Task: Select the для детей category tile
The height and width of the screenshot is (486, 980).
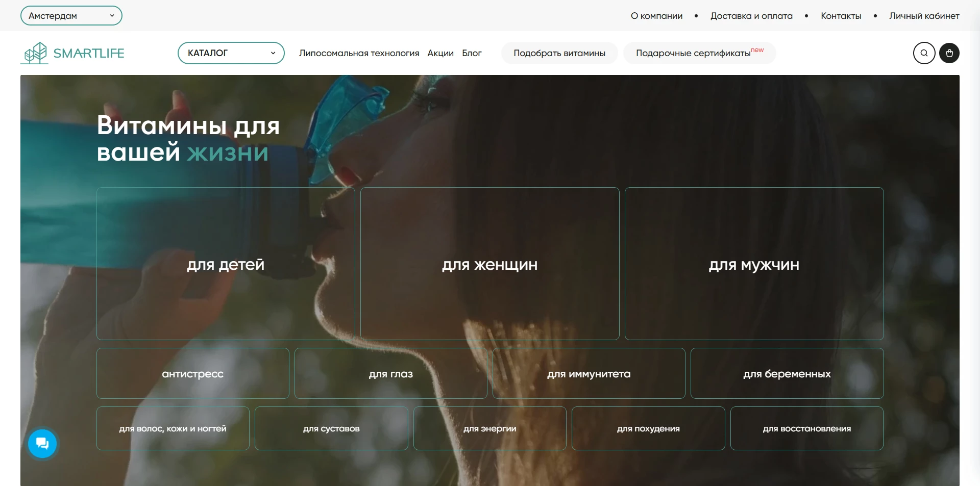Action: point(226,264)
